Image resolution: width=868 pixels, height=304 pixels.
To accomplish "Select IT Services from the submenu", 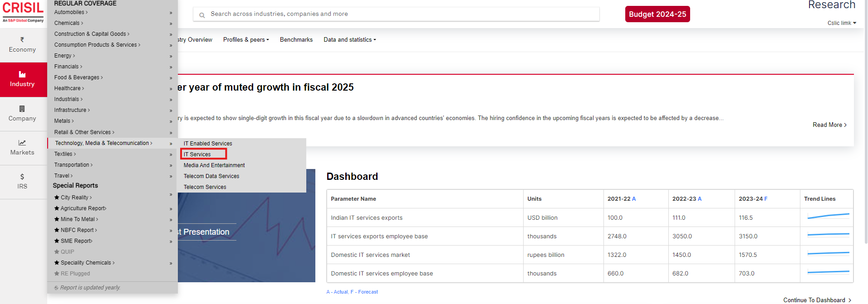I will point(197,154).
